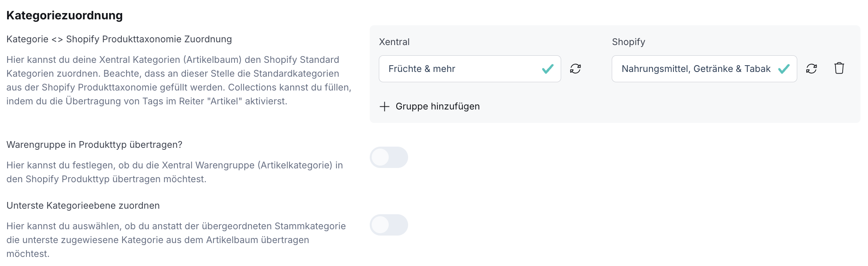The image size is (868, 266).
Task: Click the description about Xentral Kategorien Artikelbaum
Action: pyautogui.click(x=179, y=80)
